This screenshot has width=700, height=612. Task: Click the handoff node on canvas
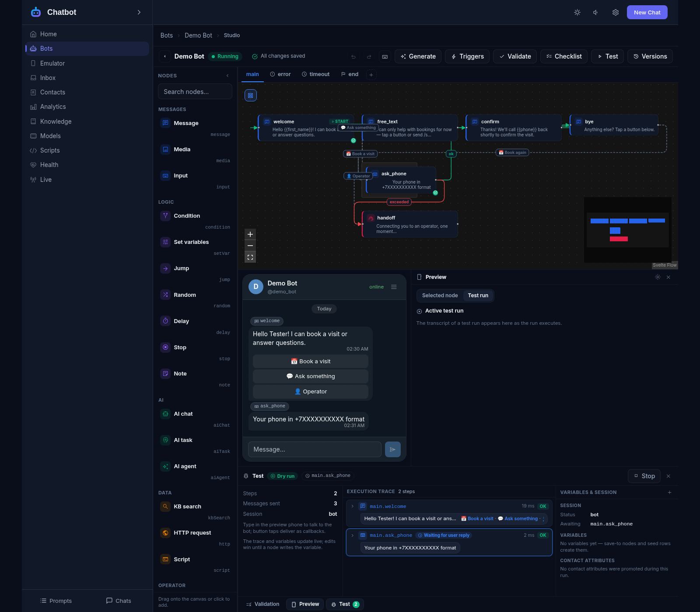coord(410,224)
